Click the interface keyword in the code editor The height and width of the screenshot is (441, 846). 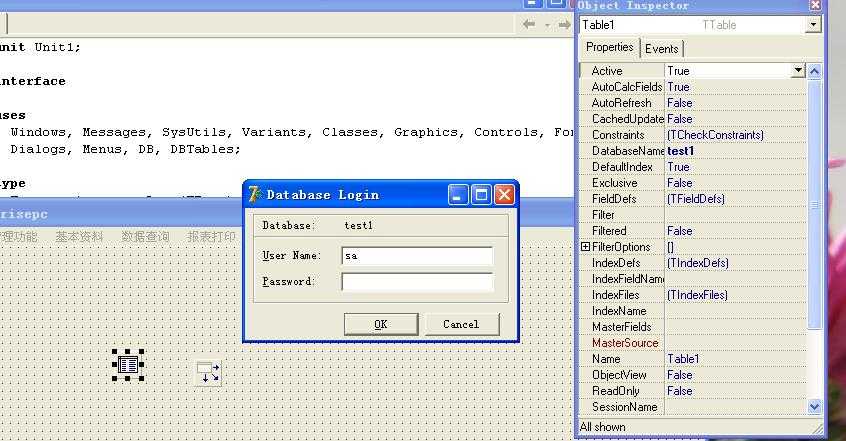click(31, 81)
